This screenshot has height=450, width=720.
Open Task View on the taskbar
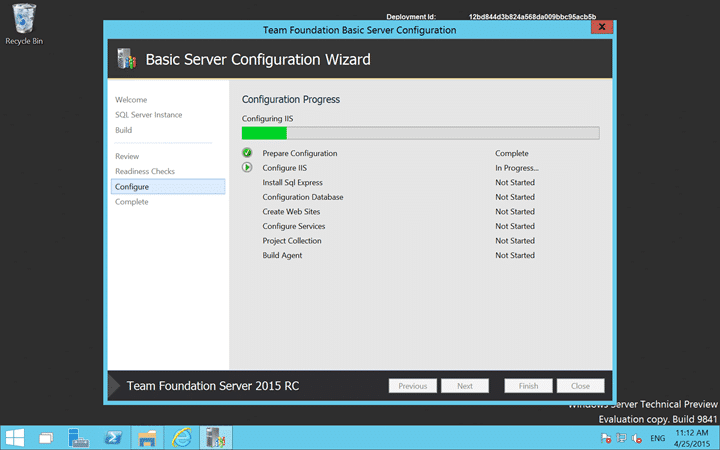(x=46, y=438)
